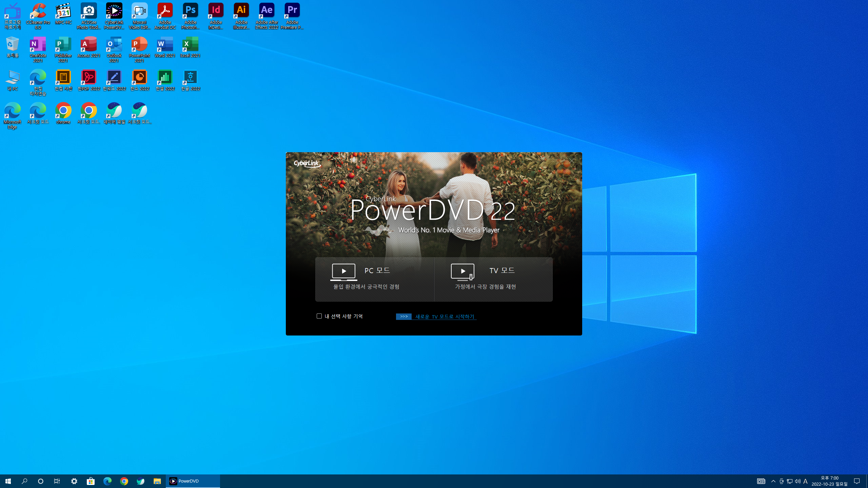Select TV 모드 option in PowerDVD
The width and height of the screenshot is (868, 488).
coord(493,279)
